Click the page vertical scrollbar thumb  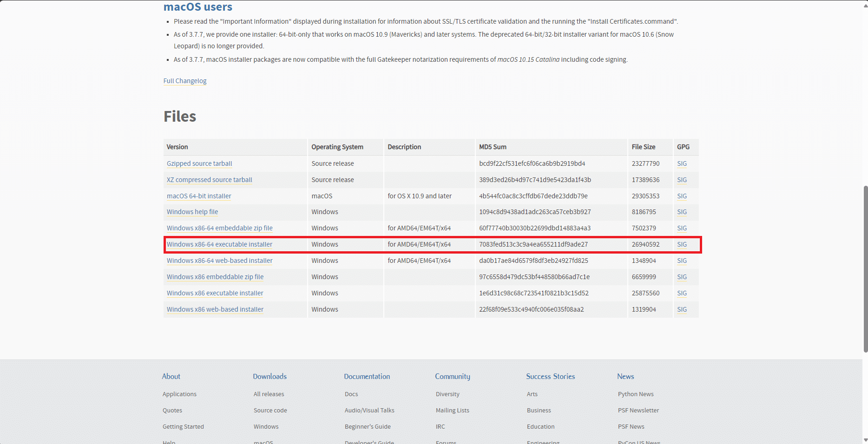click(865, 269)
